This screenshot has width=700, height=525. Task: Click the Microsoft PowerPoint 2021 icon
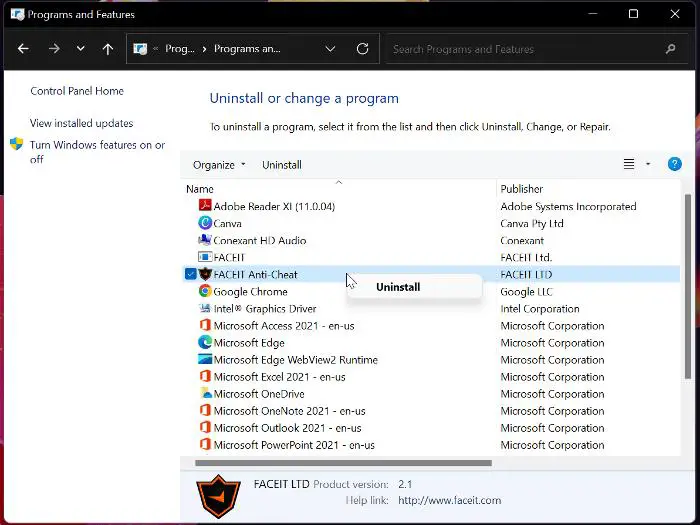[x=205, y=444]
